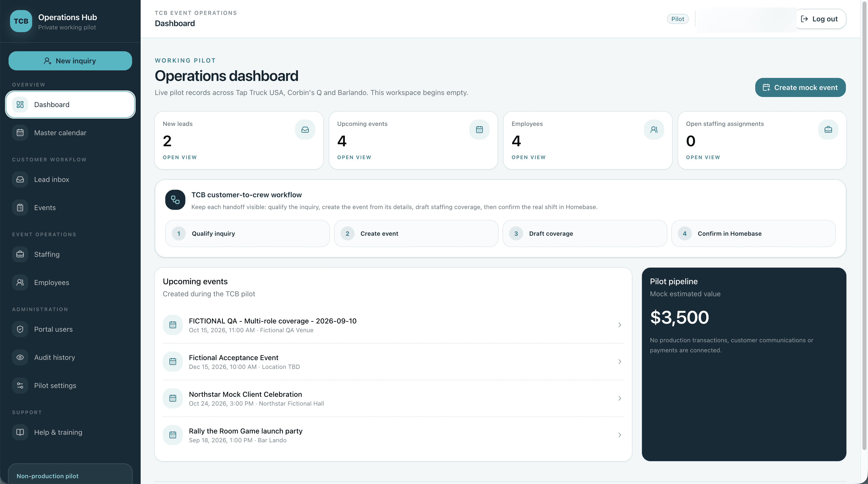Click the TCB logo badge
This screenshot has width=868, height=484.
coord(21,21)
